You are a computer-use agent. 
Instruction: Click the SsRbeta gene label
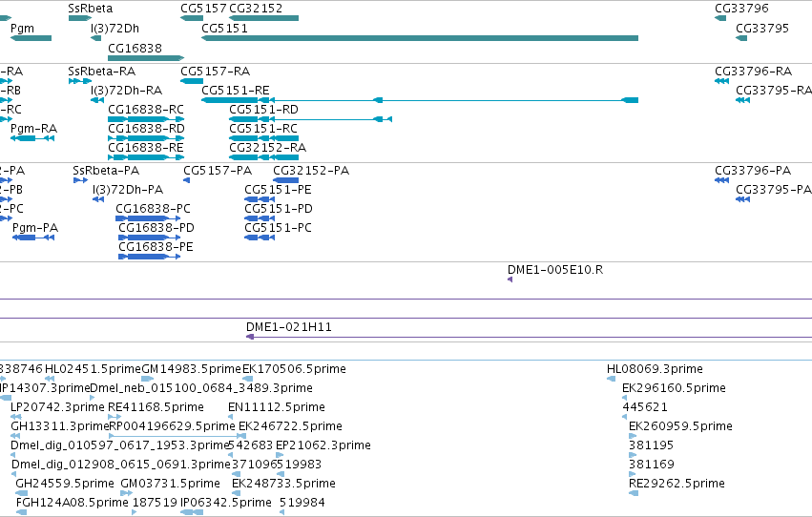(90, 9)
